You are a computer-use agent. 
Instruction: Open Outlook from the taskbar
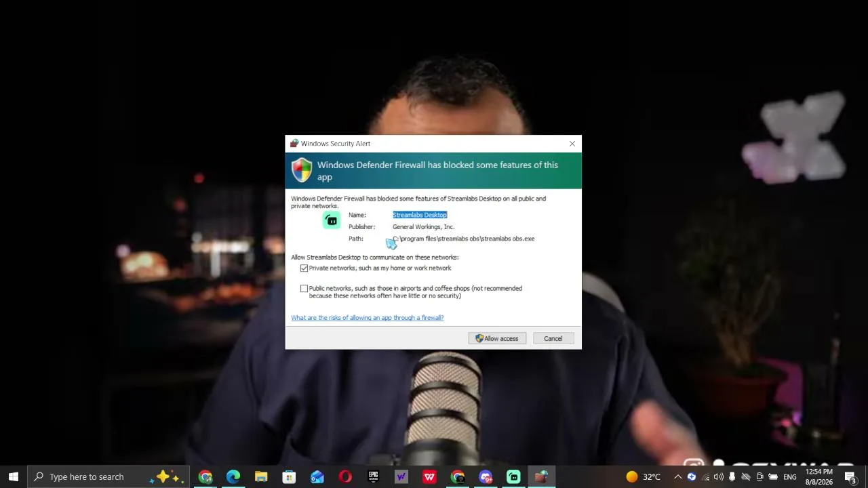pyautogui.click(x=317, y=476)
